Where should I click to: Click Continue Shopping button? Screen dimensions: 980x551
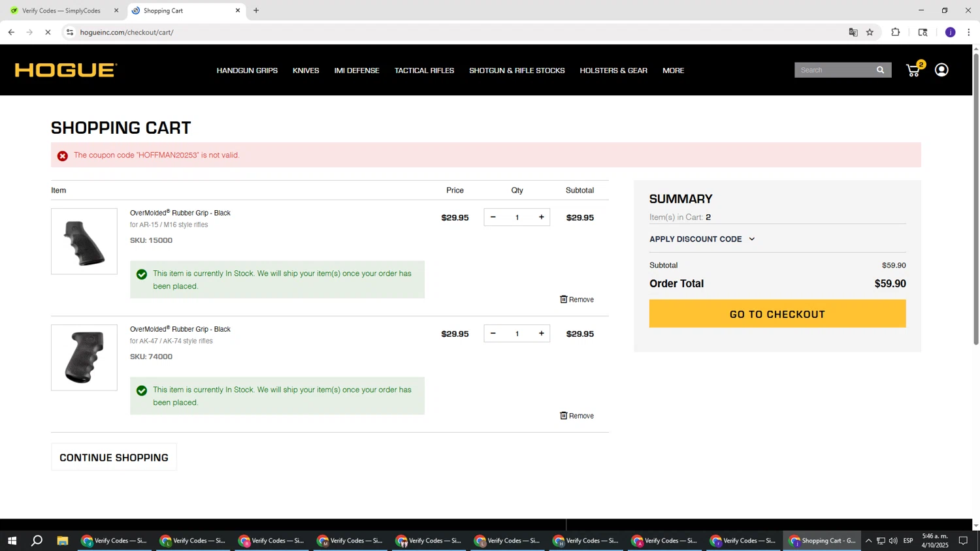click(x=114, y=458)
